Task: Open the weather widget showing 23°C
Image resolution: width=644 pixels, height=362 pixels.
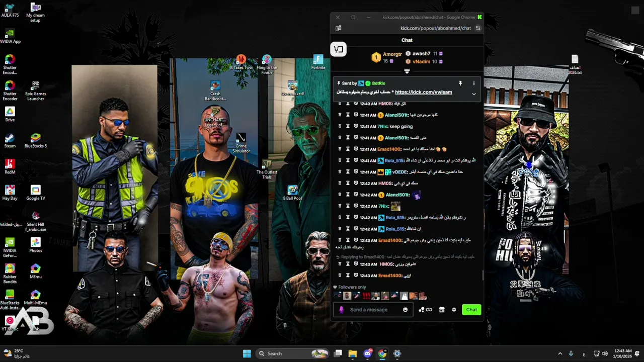Action: (17, 353)
